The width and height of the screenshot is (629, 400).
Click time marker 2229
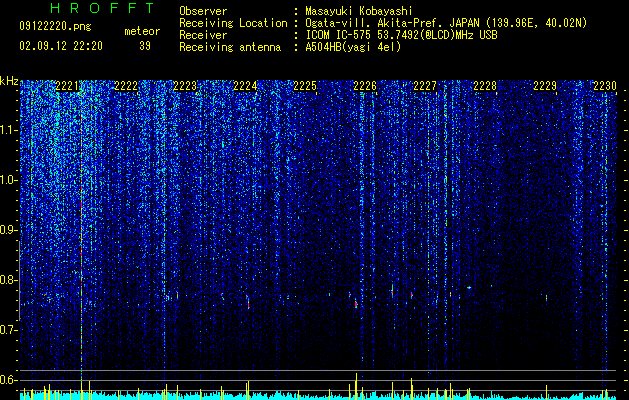click(x=545, y=86)
